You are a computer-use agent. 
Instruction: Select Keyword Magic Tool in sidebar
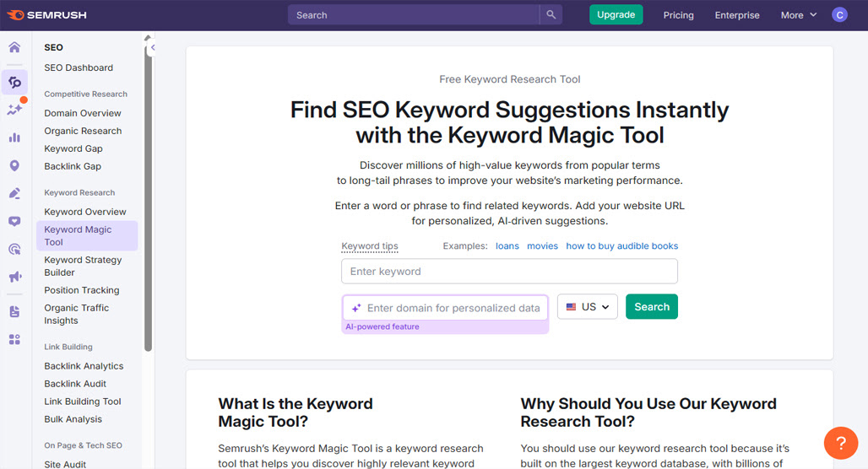pos(87,235)
